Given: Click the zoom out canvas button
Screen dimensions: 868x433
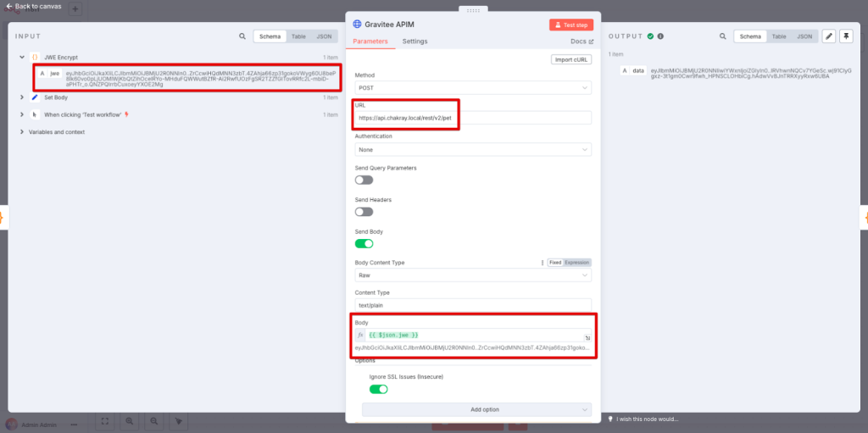Looking at the screenshot, I should click(154, 421).
